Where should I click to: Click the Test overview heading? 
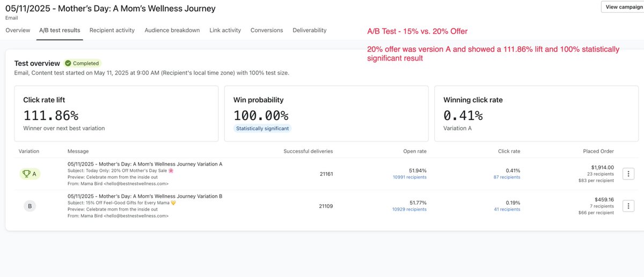[37, 63]
